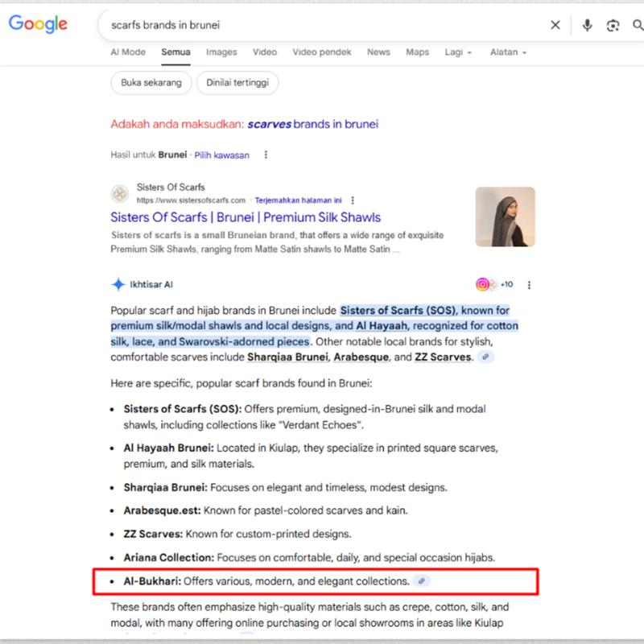Expand the Alatan tools dropdown
This screenshot has height=644, width=644.
[508, 52]
